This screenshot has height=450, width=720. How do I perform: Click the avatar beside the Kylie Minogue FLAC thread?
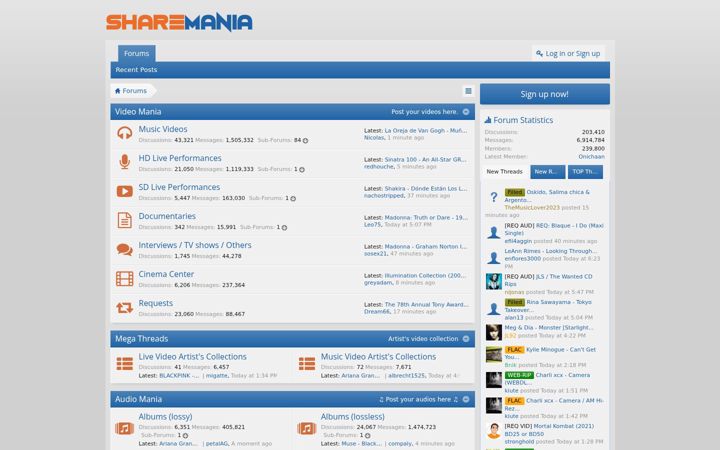[x=494, y=355]
